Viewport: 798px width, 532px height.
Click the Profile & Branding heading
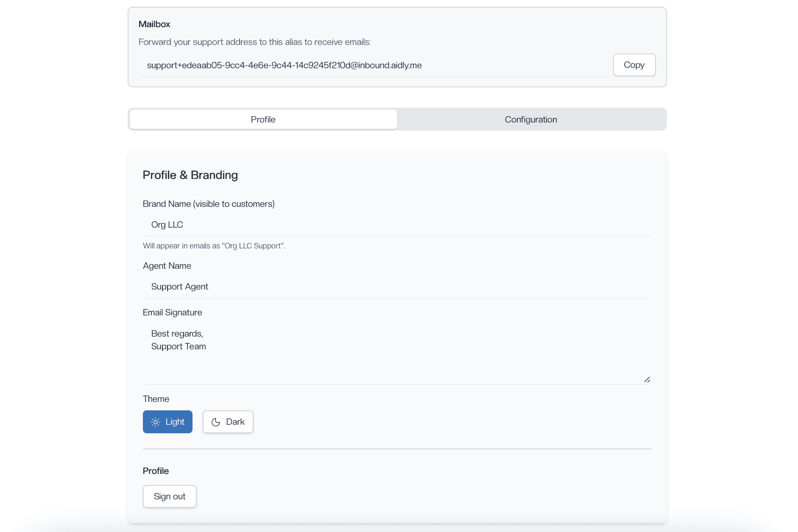[190, 174]
